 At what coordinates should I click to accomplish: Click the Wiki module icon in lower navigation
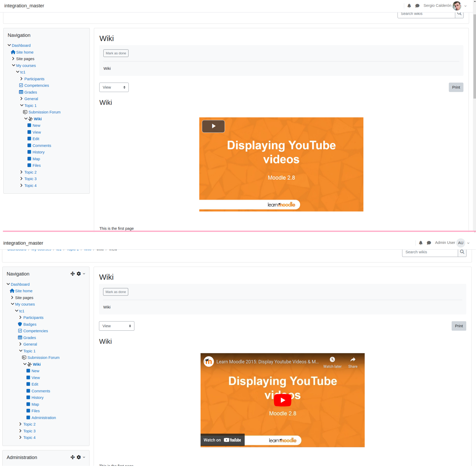click(x=29, y=364)
